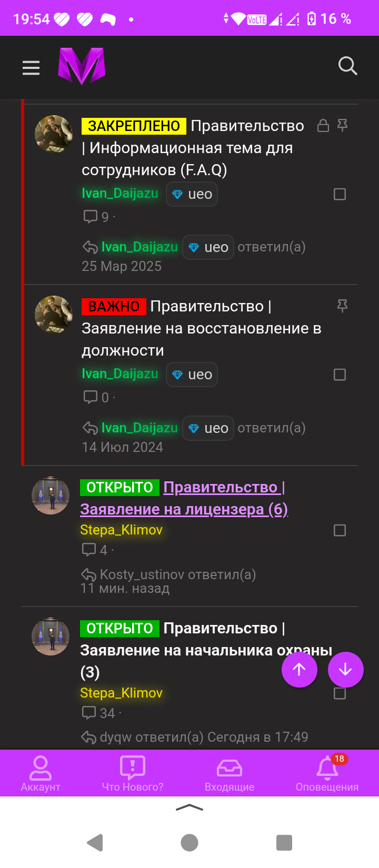Tap the purple M site logo

pos(82,66)
